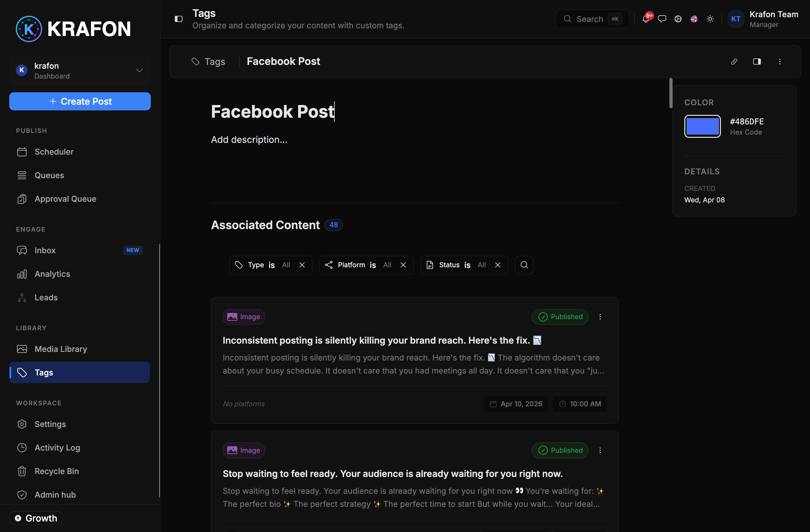Image resolution: width=810 pixels, height=532 pixels.
Task: Click the 10:00 AM time chip
Action: tap(580, 404)
